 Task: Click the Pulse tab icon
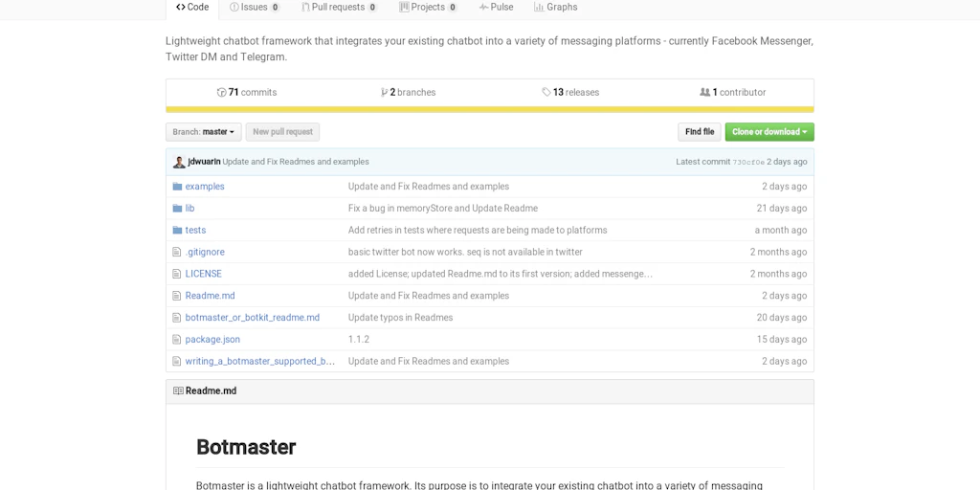pos(483,8)
